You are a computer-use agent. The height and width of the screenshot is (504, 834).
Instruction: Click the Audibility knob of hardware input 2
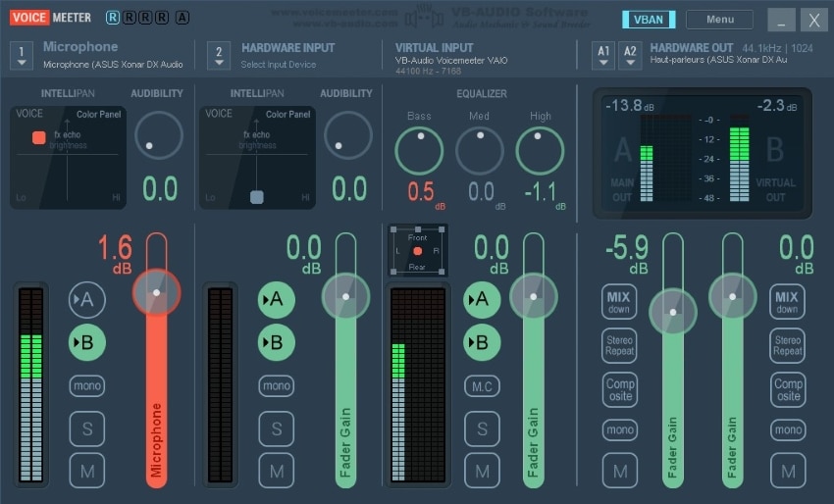[x=348, y=135]
